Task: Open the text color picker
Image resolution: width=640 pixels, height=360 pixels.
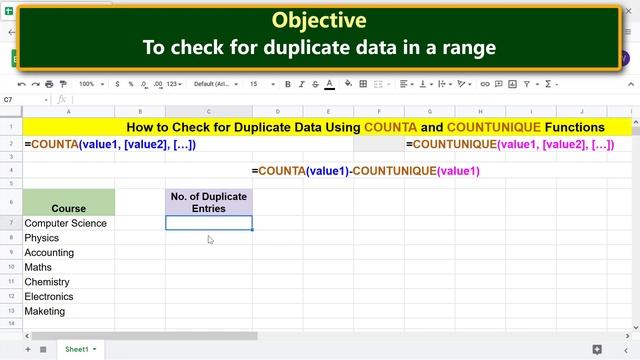Action: point(329,84)
